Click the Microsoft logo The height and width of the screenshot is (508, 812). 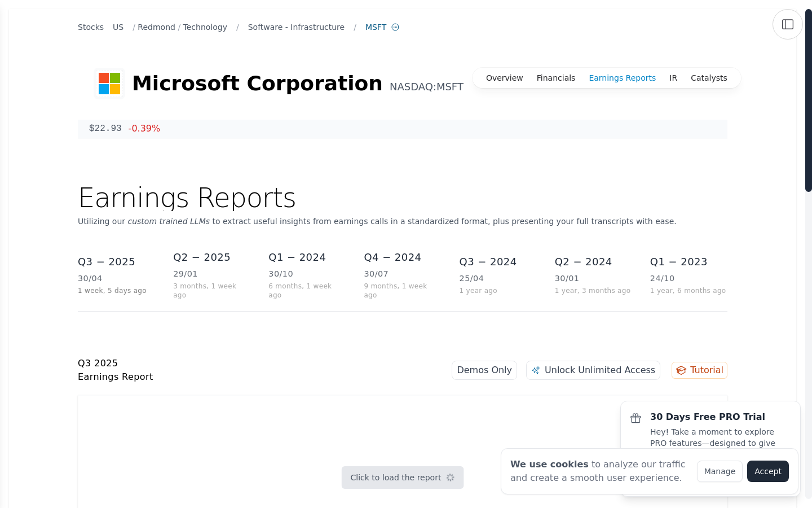click(x=109, y=84)
